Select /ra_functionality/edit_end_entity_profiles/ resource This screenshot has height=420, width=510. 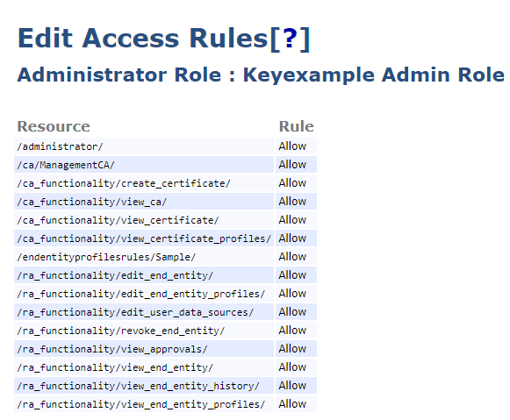click(140, 294)
